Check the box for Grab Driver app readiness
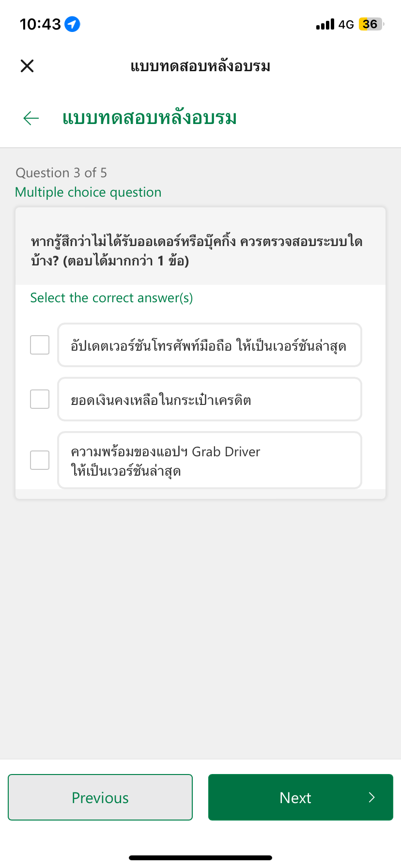 point(40,460)
